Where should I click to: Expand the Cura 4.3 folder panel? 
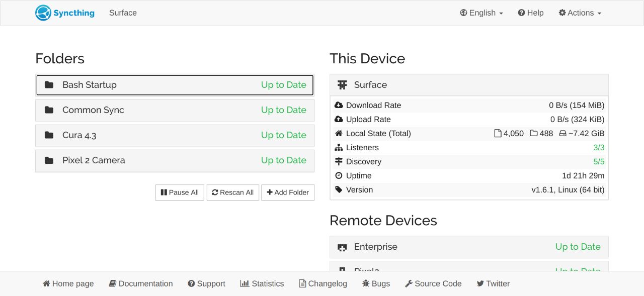[x=175, y=135]
